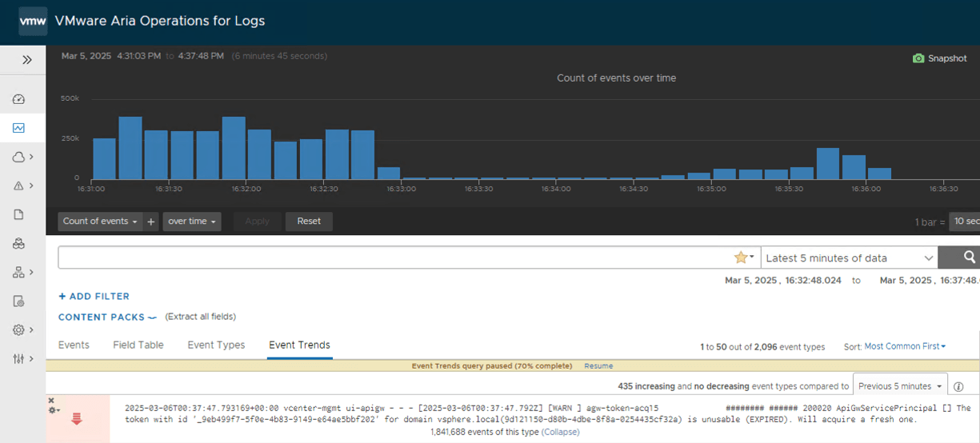
Task: Expand the left navigation sidebar
Action: pyautogui.click(x=26, y=59)
